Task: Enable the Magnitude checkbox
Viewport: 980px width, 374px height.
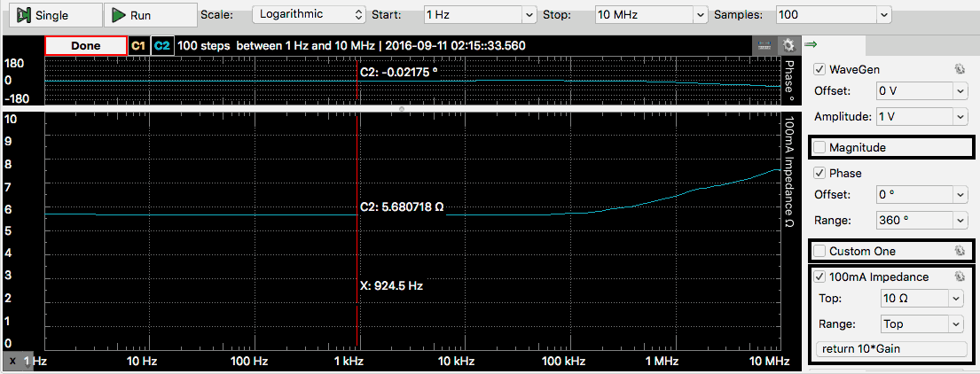Action: [x=820, y=148]
